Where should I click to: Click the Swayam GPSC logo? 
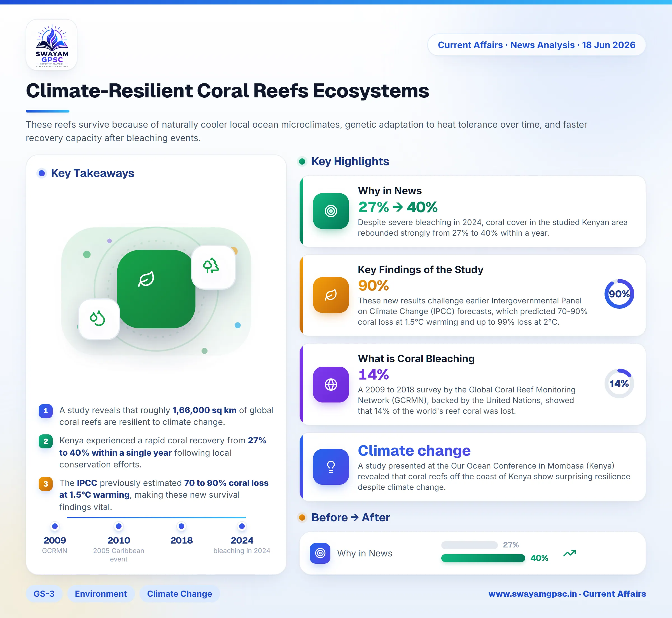(x=52, y=45)
